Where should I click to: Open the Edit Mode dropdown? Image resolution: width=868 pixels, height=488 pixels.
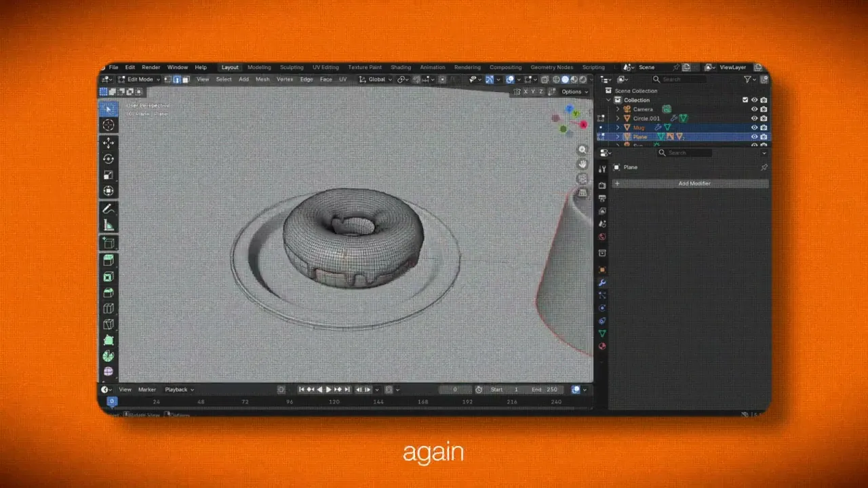point(139,79)
